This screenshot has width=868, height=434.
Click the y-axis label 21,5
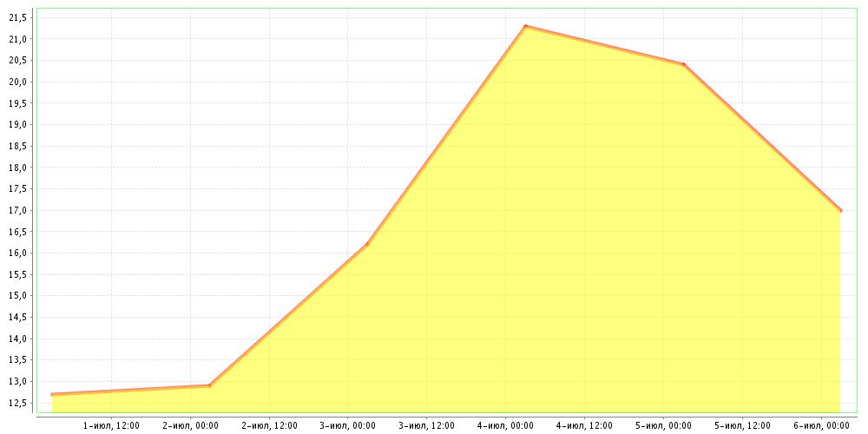click(x=18, y=17)
